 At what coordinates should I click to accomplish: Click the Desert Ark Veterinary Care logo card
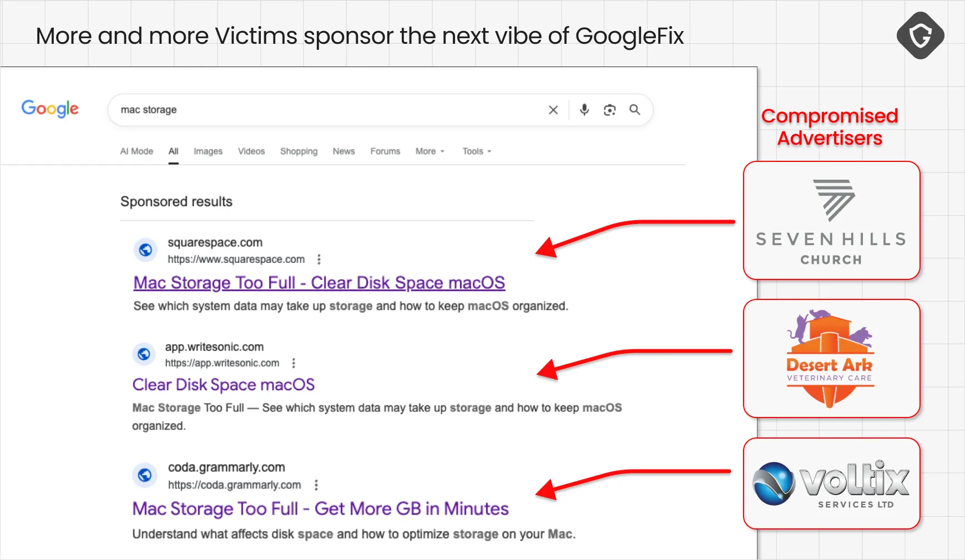(831, 358)
